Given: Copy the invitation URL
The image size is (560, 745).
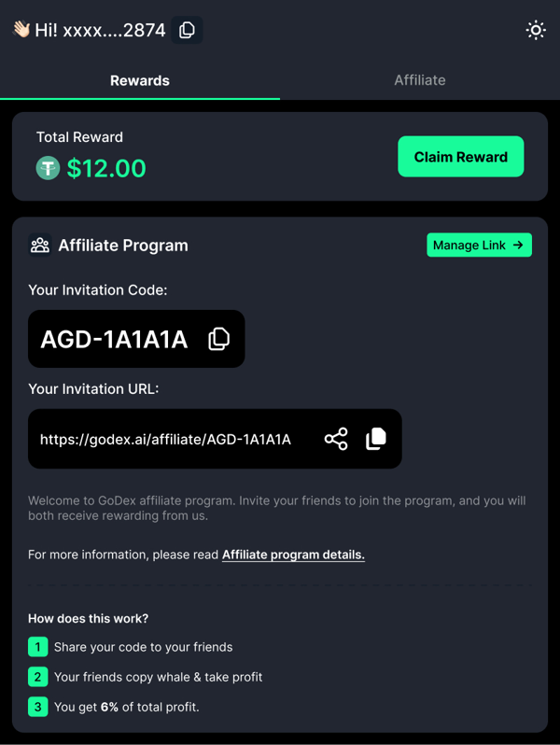Looking at the screenshot, I should tap(376, 439).
